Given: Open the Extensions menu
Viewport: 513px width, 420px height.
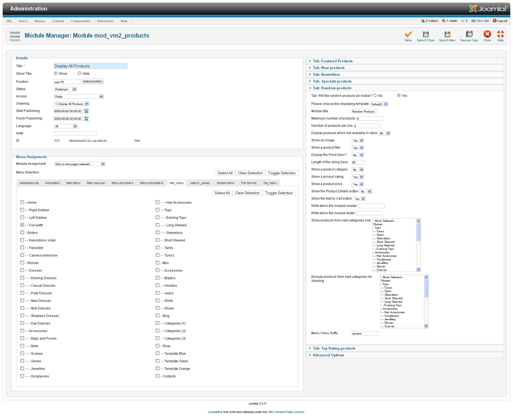Looking at the screenshot, I should [x=105, y=21].
